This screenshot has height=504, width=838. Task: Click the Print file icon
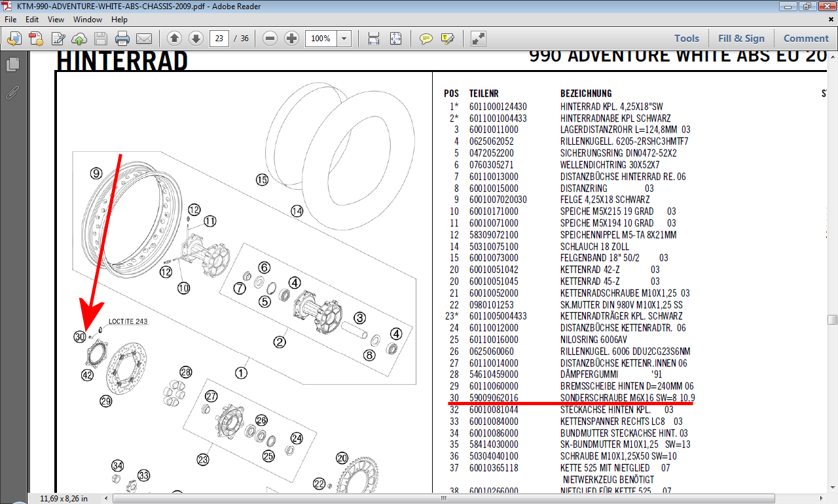(x=122, y=39)
